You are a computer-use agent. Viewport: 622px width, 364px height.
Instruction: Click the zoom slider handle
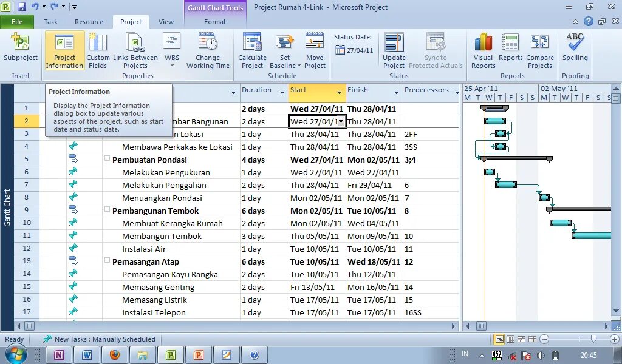pos(593,339)
